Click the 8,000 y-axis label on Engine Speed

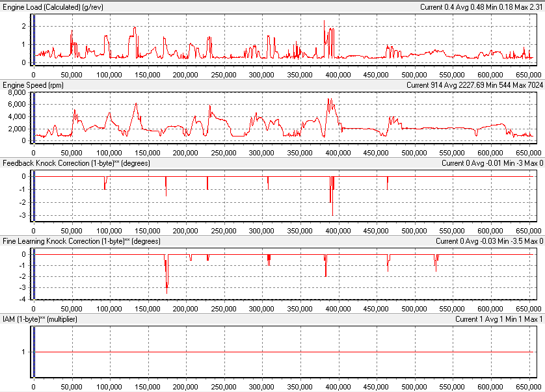point(16,93)
